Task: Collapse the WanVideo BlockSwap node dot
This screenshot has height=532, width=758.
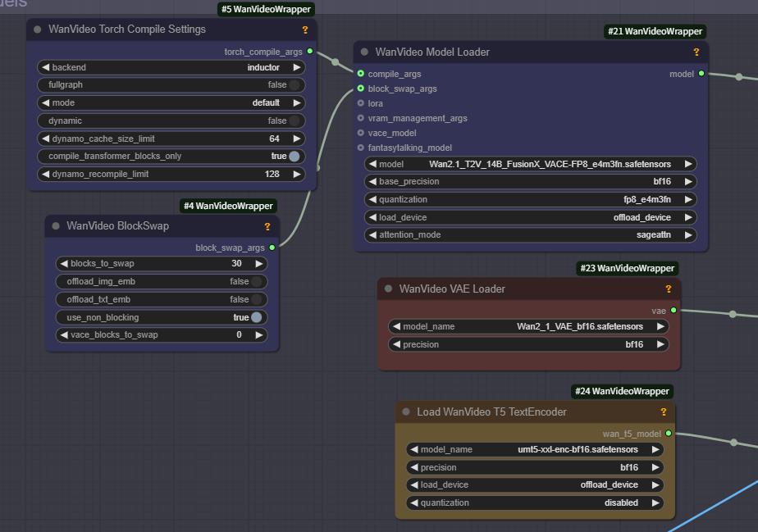Action: coord(56,225)
